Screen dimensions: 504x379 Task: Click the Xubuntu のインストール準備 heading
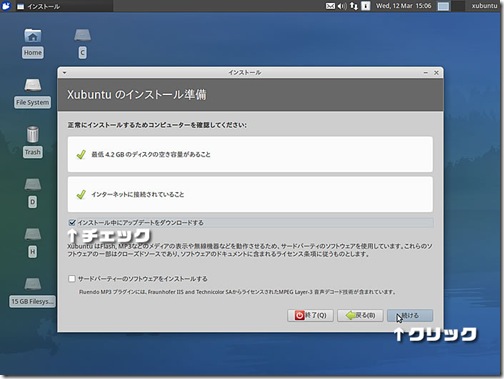coord(137,95)
